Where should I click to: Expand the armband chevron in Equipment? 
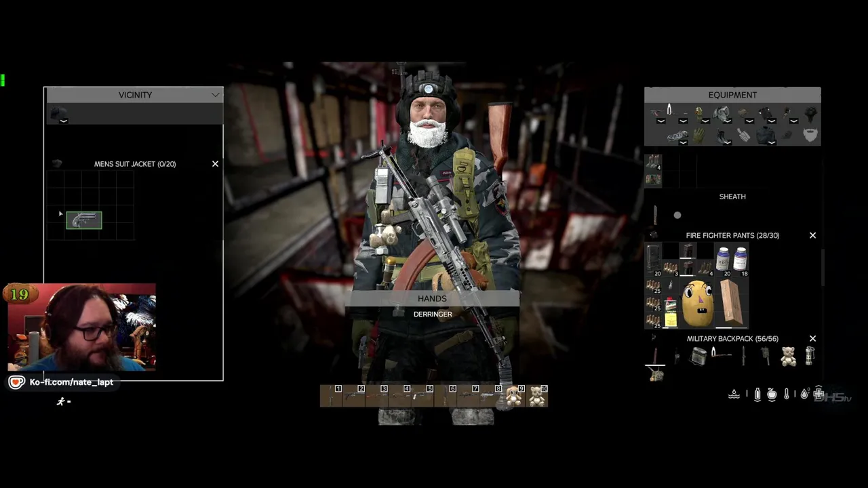coord(684,143)
